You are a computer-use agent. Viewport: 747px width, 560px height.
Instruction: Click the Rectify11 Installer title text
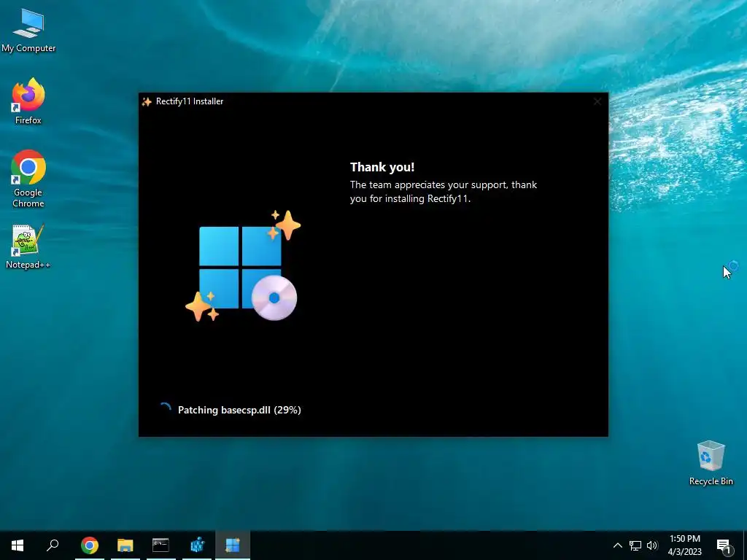click(x=190, y=101)
